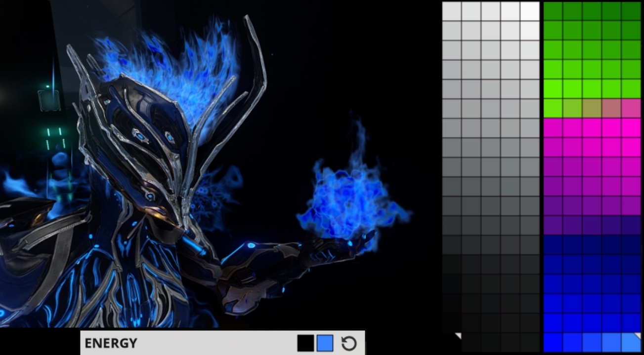Select the blue energy color slot
Screen dimensions: 644x355
point(325,343)
